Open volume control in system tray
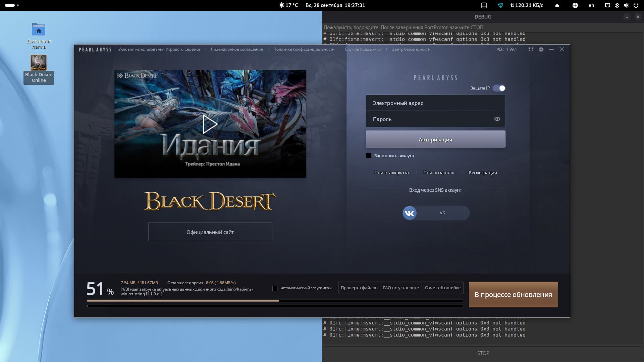 pyautogui.click(x=626, y=5)
